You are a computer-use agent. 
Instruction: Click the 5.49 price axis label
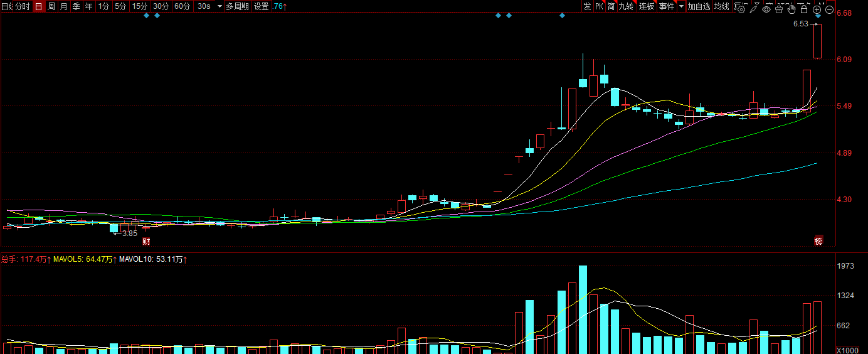tap(844, 106)
